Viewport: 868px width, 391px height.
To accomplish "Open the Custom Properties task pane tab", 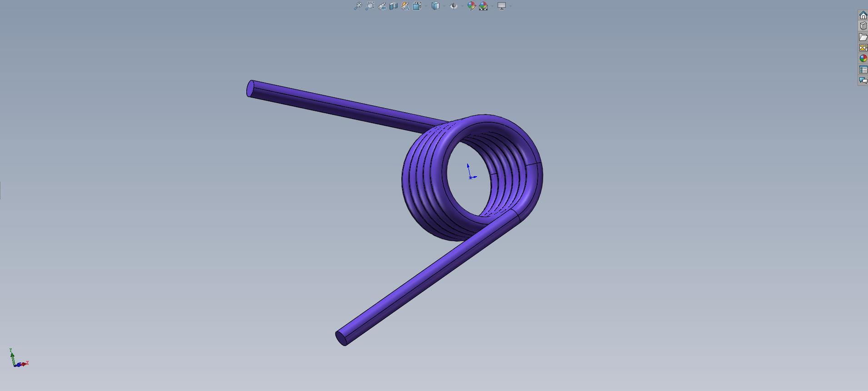I will click(863, 69).
